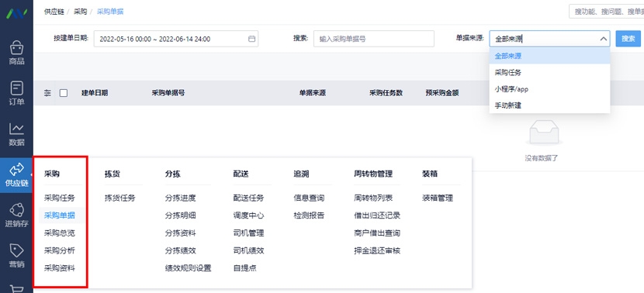This screenshot has width=644, height=293.
Task: Open 商户借出查询 in the menu
Action: 377,233
